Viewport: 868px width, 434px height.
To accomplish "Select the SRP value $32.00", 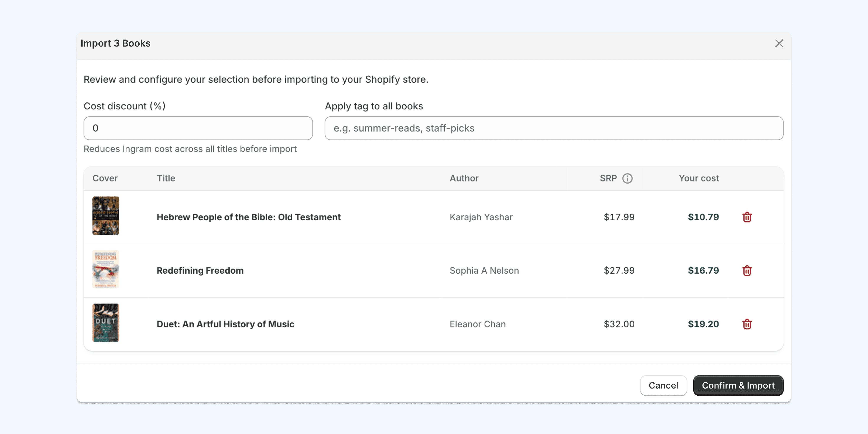I will [x=619, y=324].
